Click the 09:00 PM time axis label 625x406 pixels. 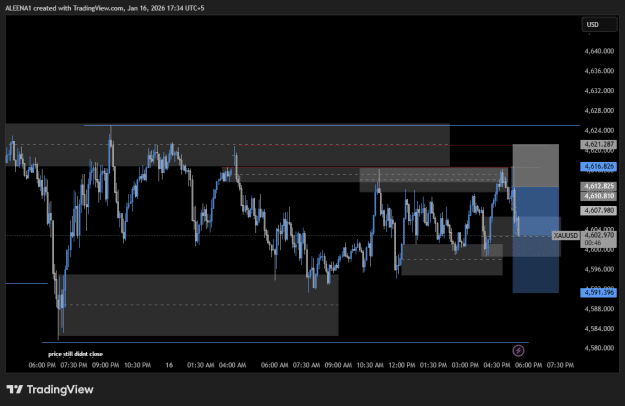(x=106, y=365)
